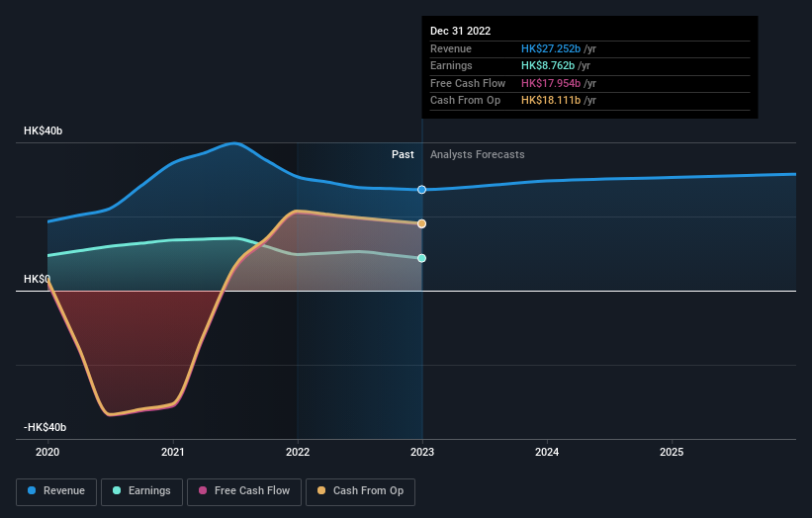
Task: Toggle the Free Cash Flow legend button
Action: (244, 491)
